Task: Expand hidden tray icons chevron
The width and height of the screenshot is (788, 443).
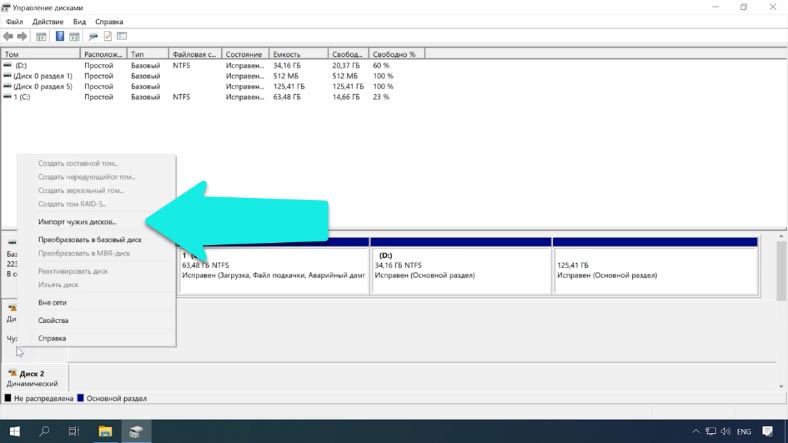Action: click(696, 431)
